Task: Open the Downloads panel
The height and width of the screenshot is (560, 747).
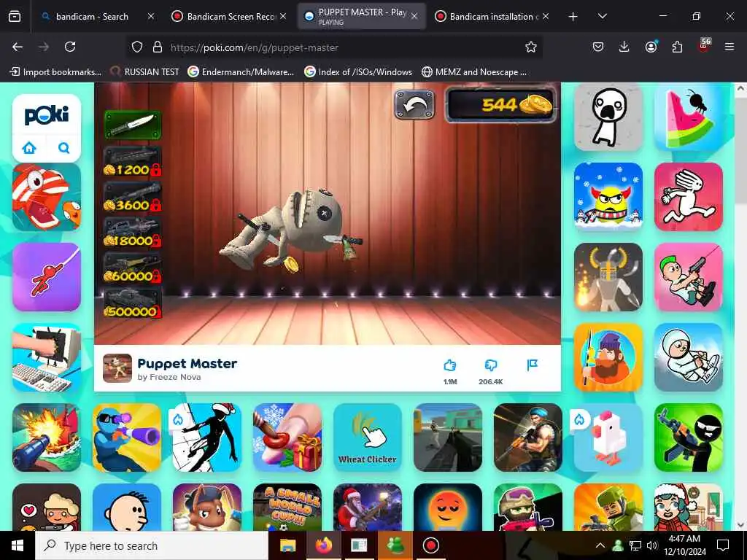Action: [x=624, y=47]
